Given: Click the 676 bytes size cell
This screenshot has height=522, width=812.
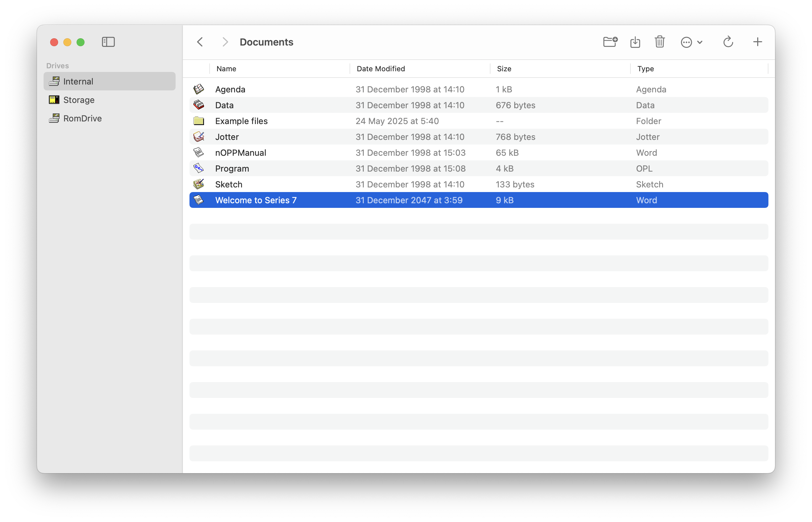Looking at the screenshot, I should coord(515,105).
